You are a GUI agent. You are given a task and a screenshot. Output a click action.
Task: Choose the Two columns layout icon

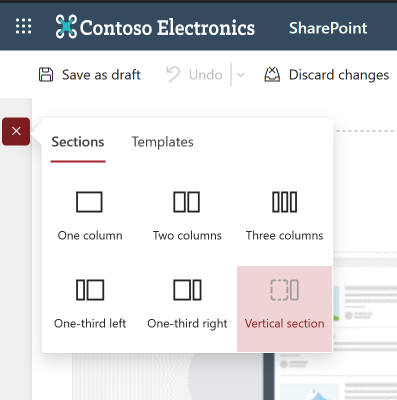(x=187, y=202)
